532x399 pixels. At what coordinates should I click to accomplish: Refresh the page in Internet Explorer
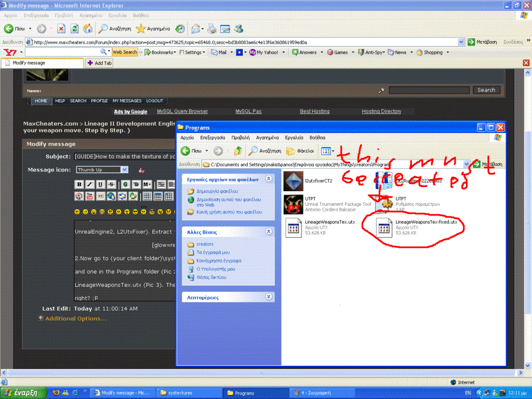point(74,29)
